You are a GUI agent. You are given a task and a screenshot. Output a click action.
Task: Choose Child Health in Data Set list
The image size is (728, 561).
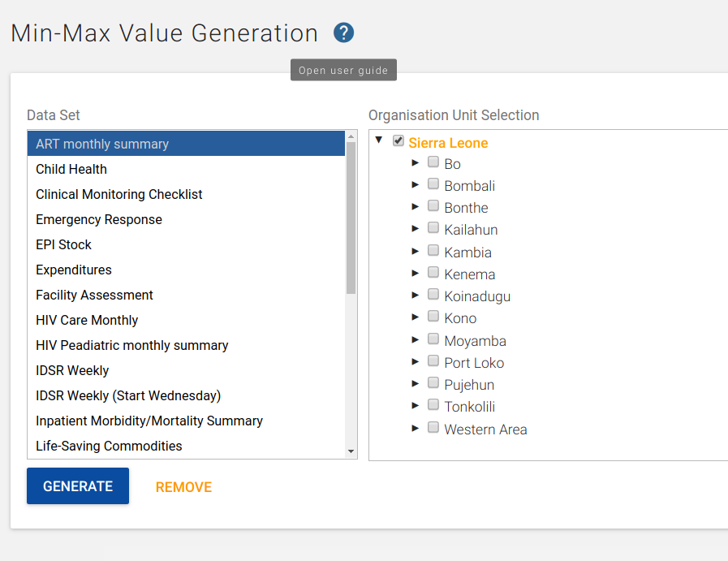[186, 169]
